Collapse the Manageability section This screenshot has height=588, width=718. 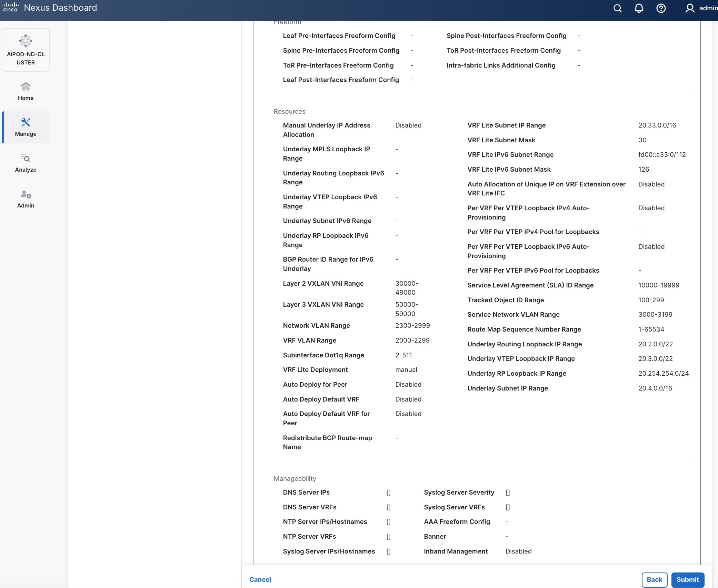coord(295,478)
